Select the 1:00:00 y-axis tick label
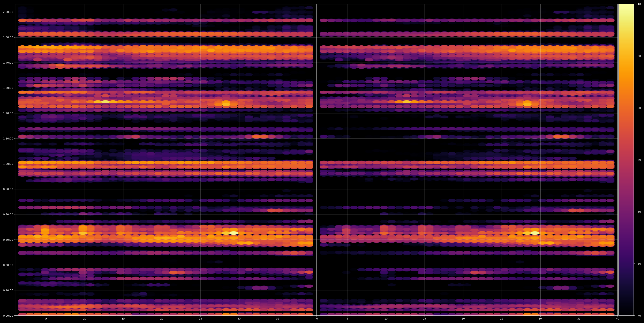644x323 pixels. 8,164
